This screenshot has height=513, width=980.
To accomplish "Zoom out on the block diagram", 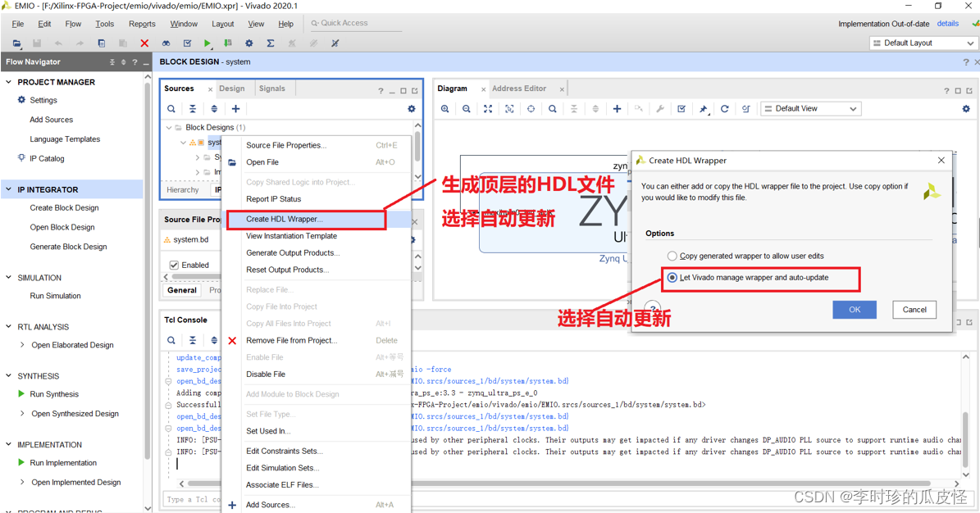I will click(467, 109).
